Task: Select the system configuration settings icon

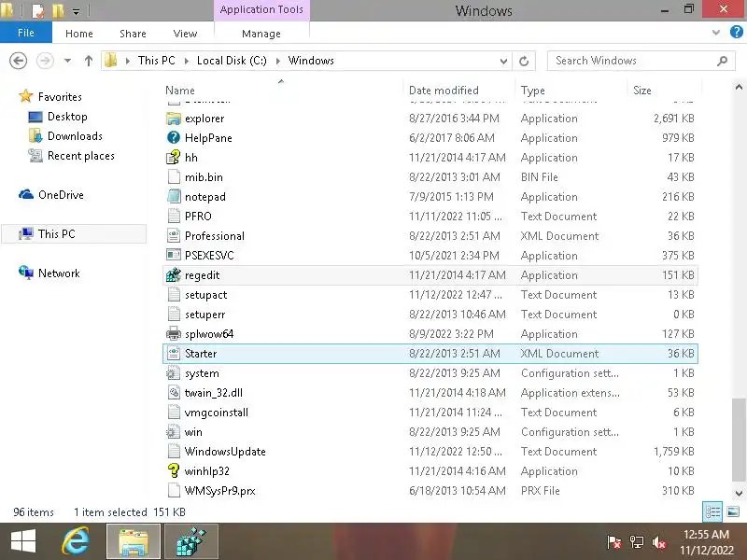Action: (x=174, y=372)
